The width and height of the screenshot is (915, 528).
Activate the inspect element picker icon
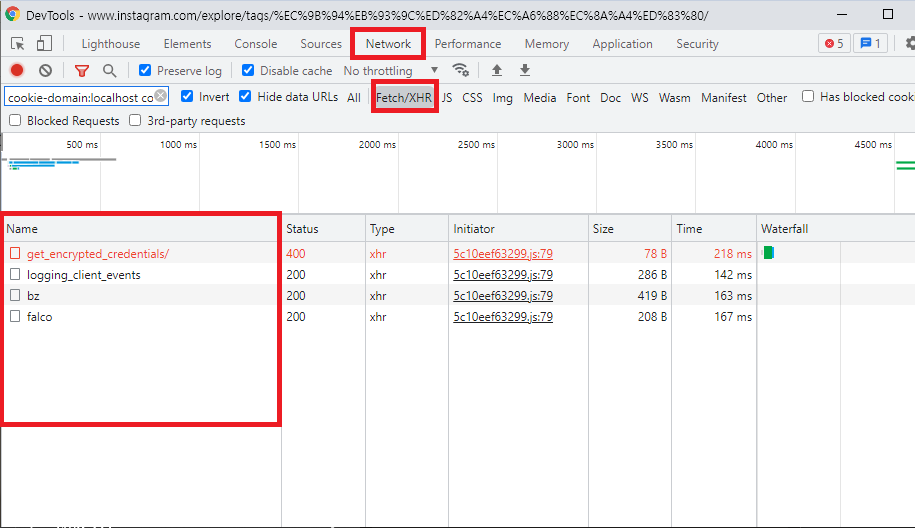18,44
